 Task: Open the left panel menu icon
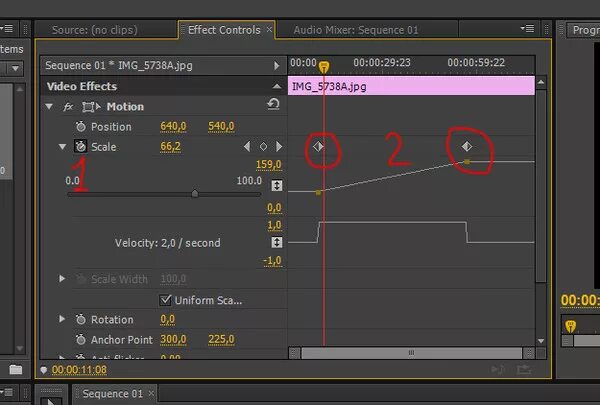pyautogui.click(x=7, y=28)
